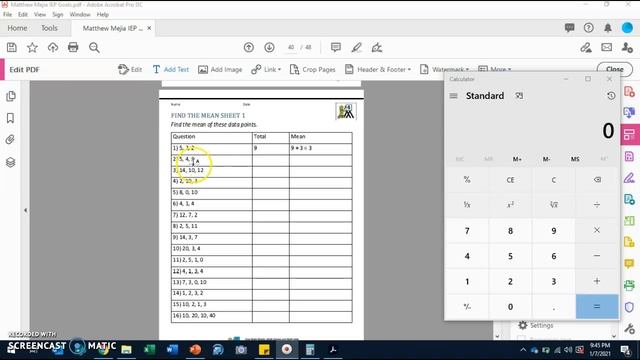Open the page thumbnails panel icon

point(11,96)
